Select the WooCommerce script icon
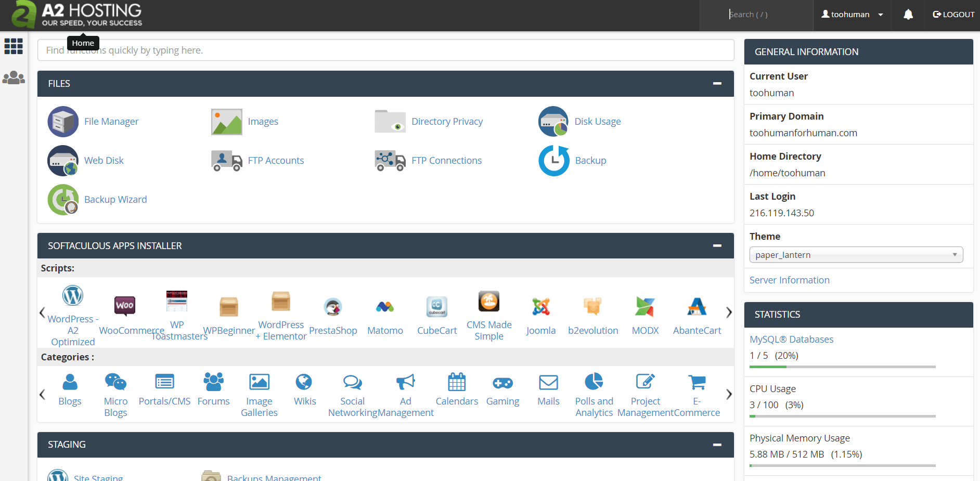 (x=125, y=306)
